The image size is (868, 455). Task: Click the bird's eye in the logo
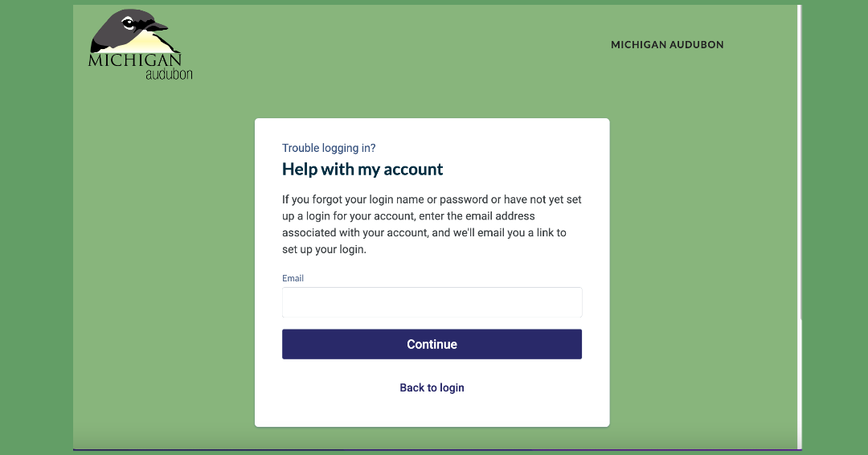129,23
